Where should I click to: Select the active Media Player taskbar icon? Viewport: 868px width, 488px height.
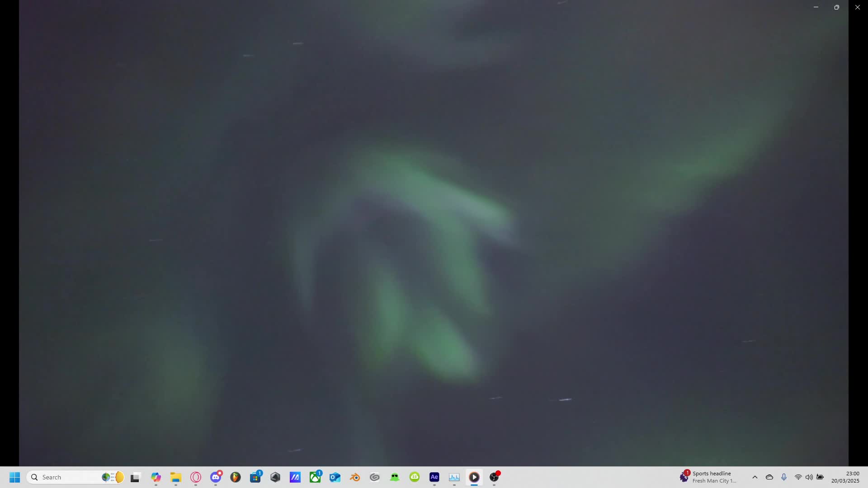474,477
